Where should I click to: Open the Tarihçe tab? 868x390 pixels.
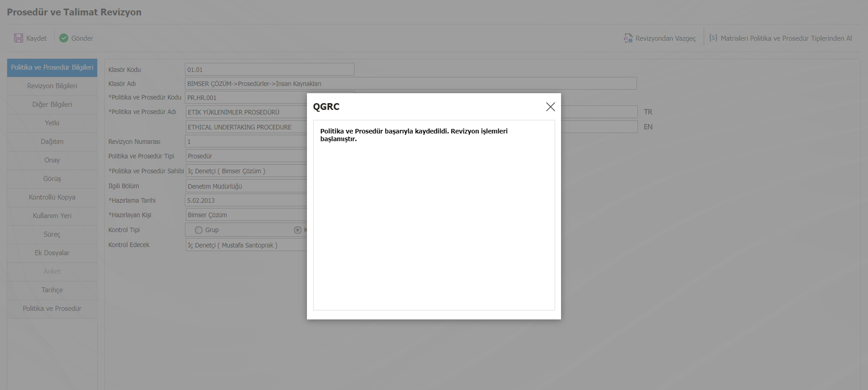click(x=52, y=290)
